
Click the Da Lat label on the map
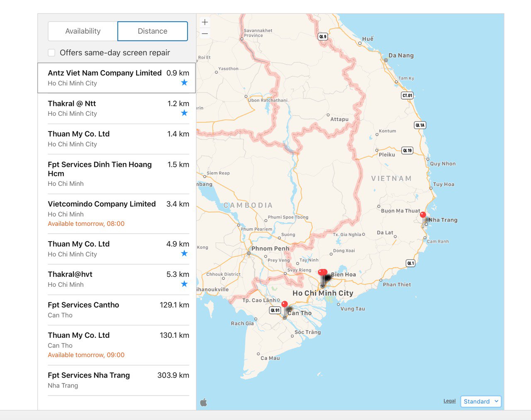[x=385, y=233]
